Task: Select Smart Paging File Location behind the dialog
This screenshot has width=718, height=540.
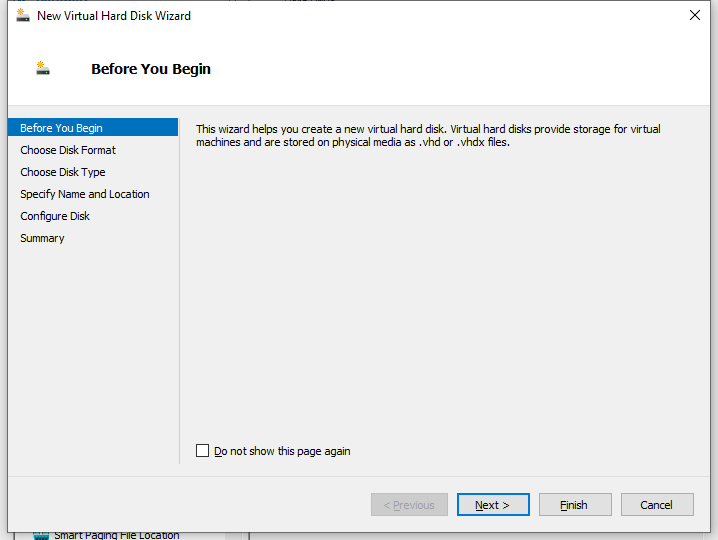Action: [117, 535]
